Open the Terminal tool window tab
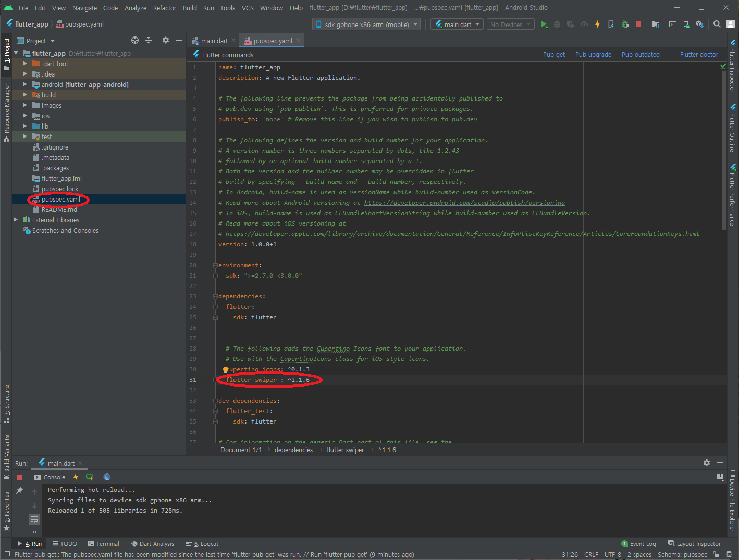Image resolution: width=739 pixels, height=560 pixels. click(x=103, y=544)
